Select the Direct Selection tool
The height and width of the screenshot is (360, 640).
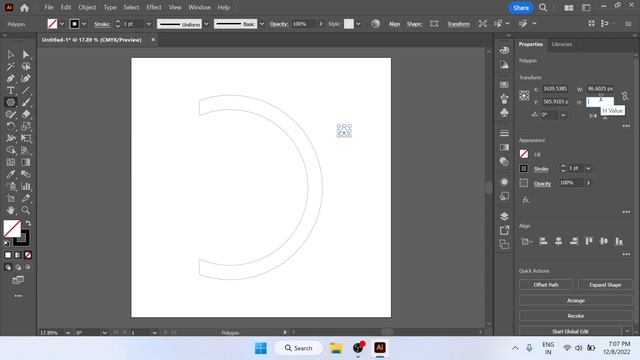[26, 54]
